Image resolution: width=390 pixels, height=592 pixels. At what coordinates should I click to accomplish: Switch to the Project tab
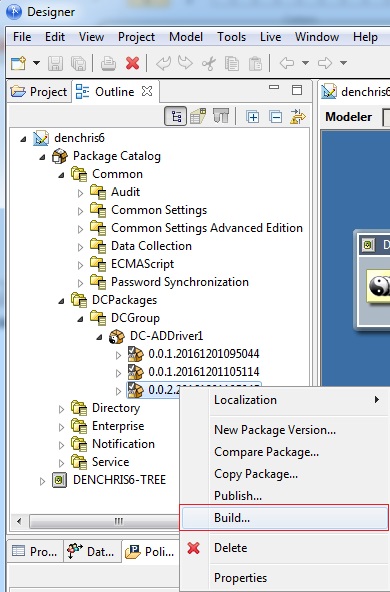click(x=39, y=92)
